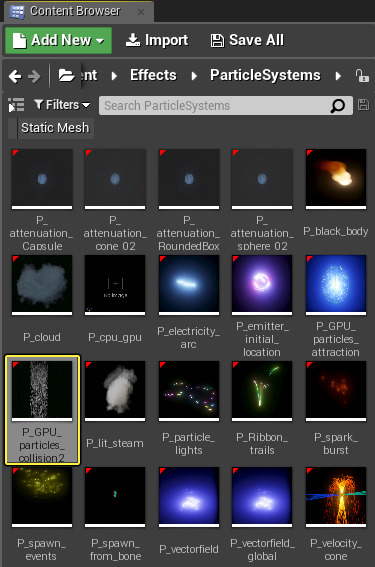This screenshot has width=375, height=567.
Task: Select P_emitter_initial_location thumbnail
Action: (262, 285)
